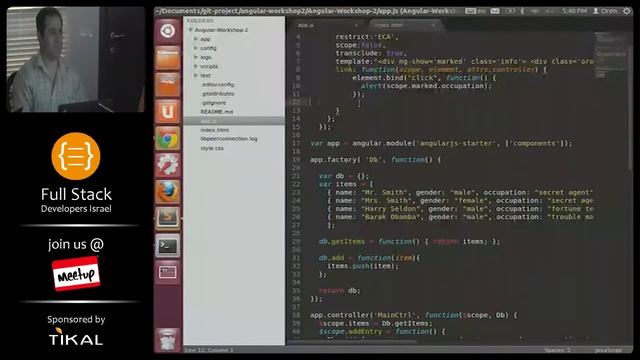Collapse the Angular-Workshop-2 root folder

[x=190, y=30]
